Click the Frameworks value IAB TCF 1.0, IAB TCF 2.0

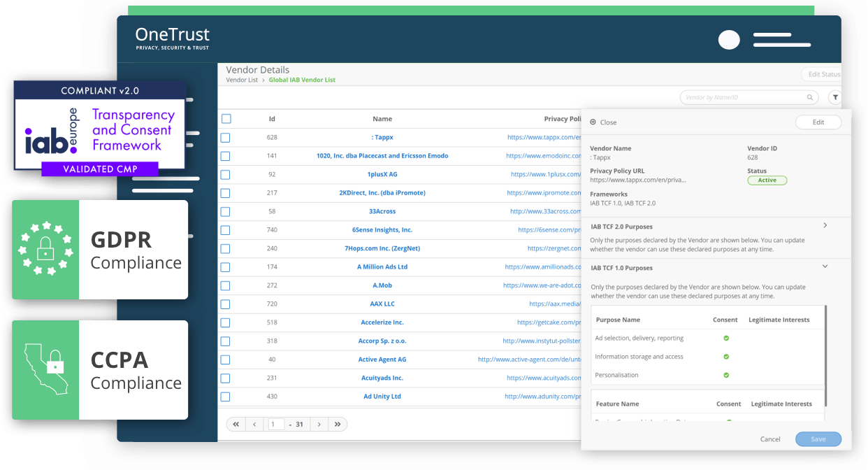click(x=623, y=204)
